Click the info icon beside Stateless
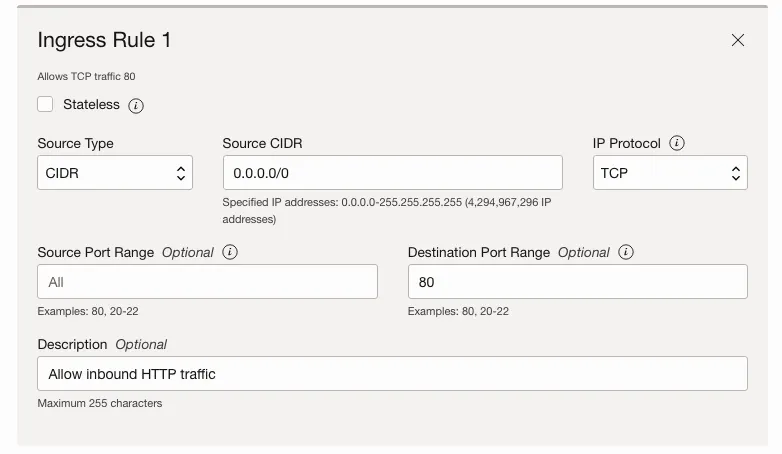The image size is (782, 454). click(136, 105)
